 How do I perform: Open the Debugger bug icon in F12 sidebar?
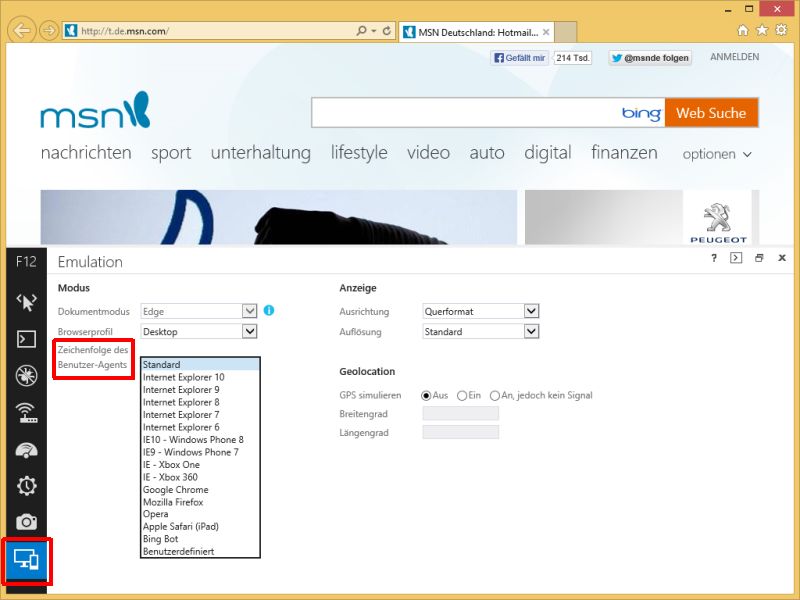click(x=27, y=376)
